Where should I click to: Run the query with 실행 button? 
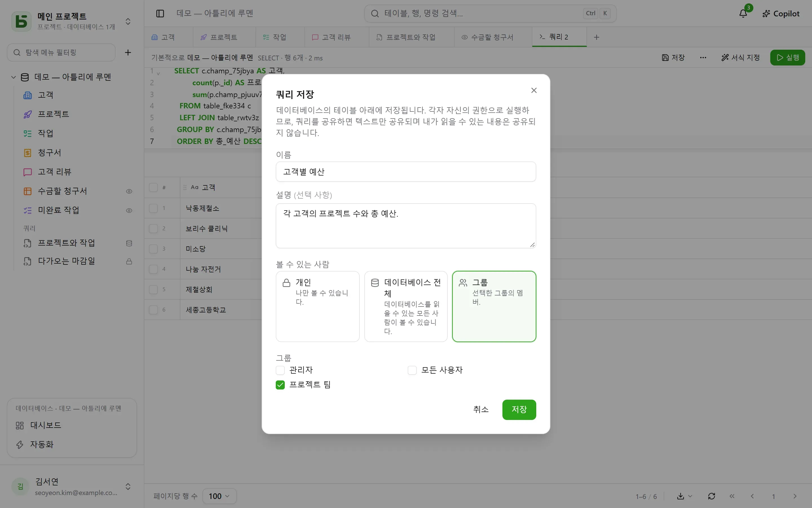click(x=787, y=58)
